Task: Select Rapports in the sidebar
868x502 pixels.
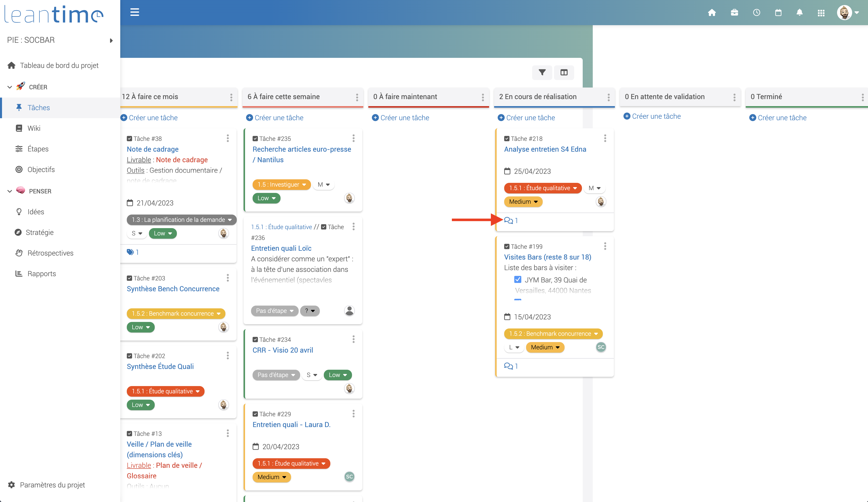Action: coord(42,273)
